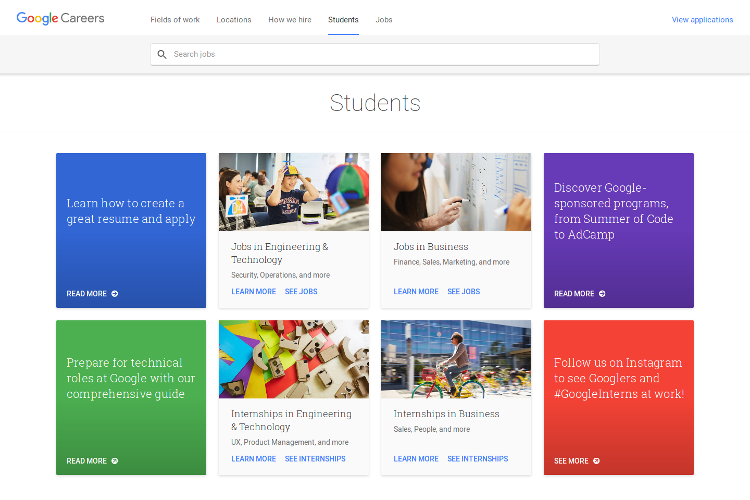Open the How we hire nav item
The width and height of the screenshot is (750, 500).
coord(290,20)
